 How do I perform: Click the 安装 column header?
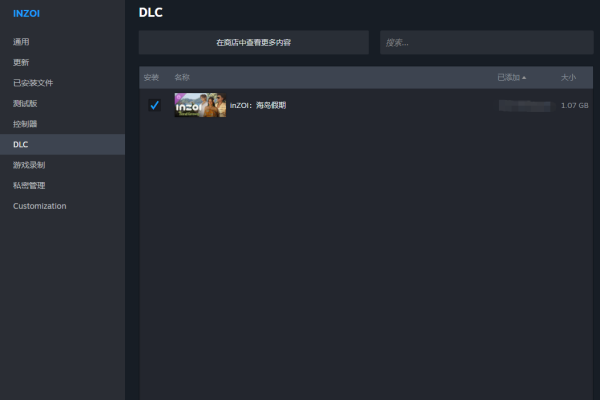151,78
